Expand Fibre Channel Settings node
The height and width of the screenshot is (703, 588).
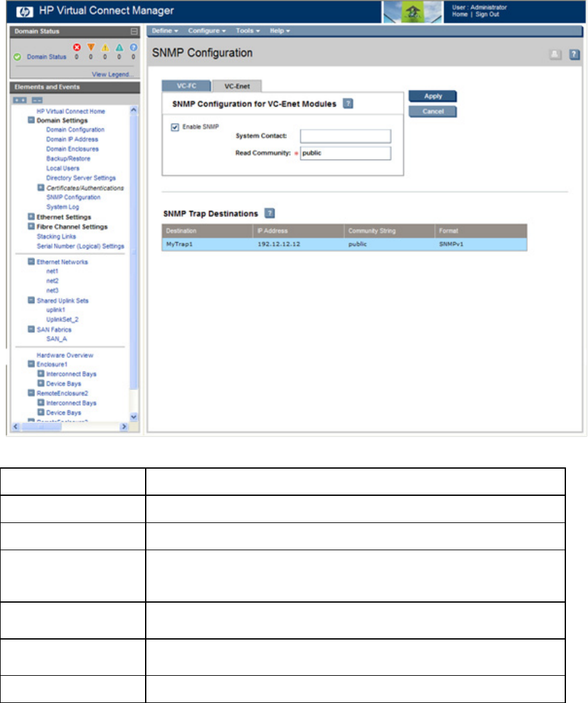(x=31, y=227)
